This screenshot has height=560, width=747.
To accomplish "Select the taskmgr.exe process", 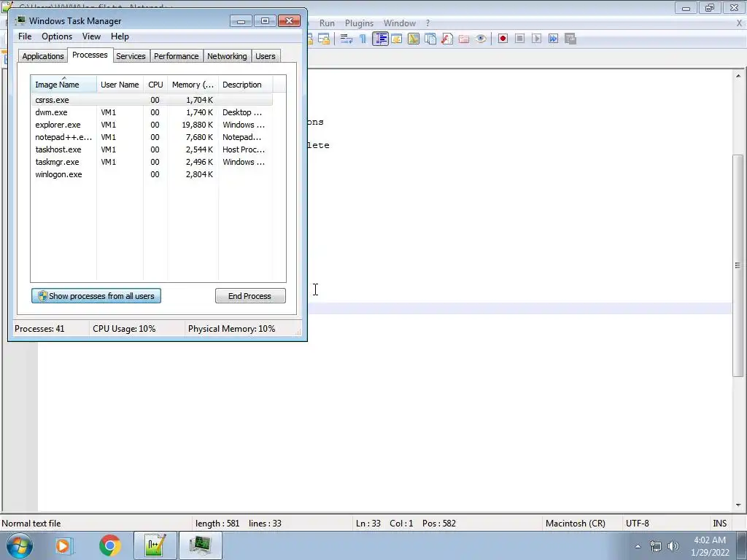I will [x=152, y=162].
